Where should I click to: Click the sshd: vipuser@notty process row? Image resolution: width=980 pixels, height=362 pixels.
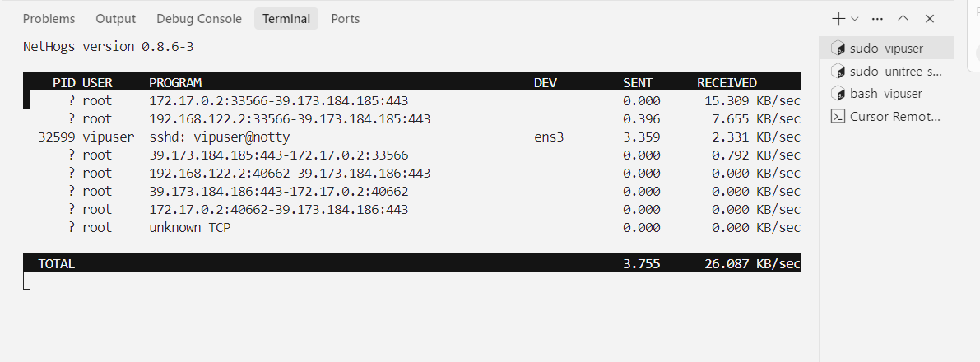coord(412,137)
